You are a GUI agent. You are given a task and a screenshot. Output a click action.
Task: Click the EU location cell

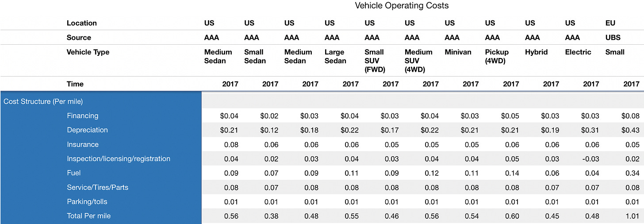click(x=610, y=23)
